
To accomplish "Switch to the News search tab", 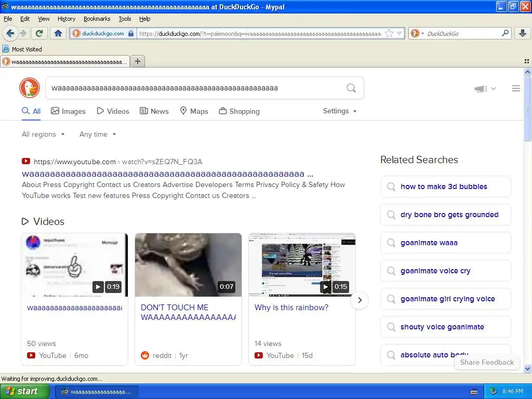I will [x=154, y=111].
